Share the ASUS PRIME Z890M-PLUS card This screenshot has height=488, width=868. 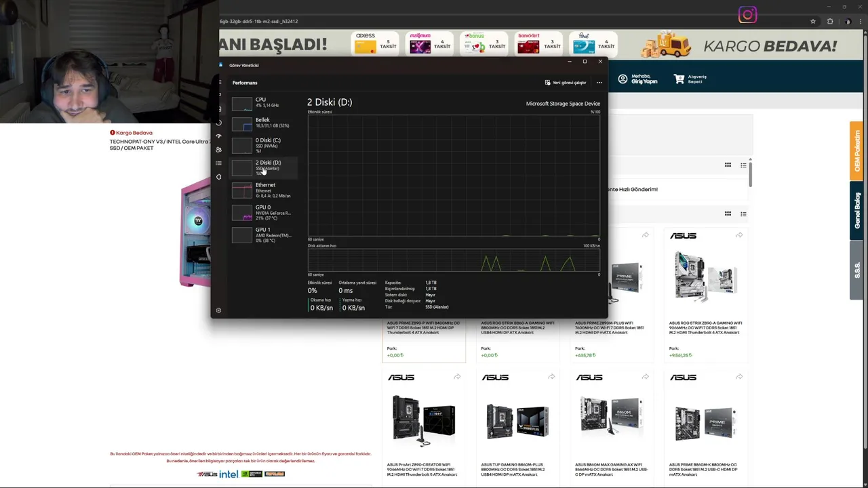coord(645,235)
